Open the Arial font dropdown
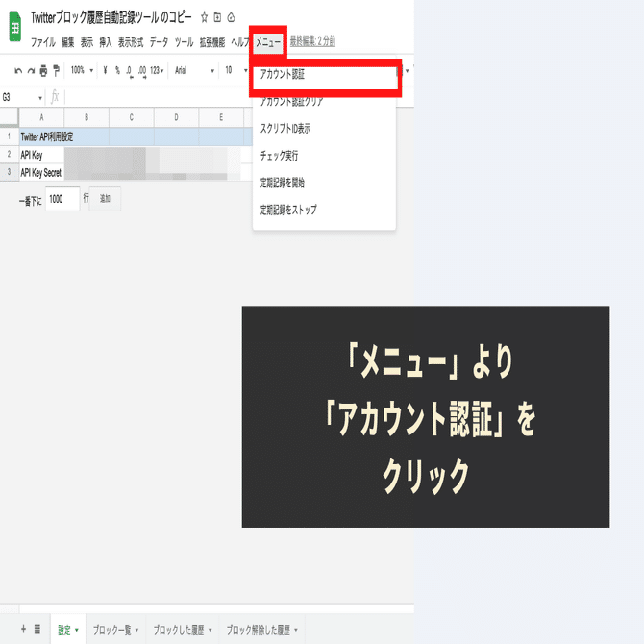Screen dimensions: 644x644 (x=194, y=70)
